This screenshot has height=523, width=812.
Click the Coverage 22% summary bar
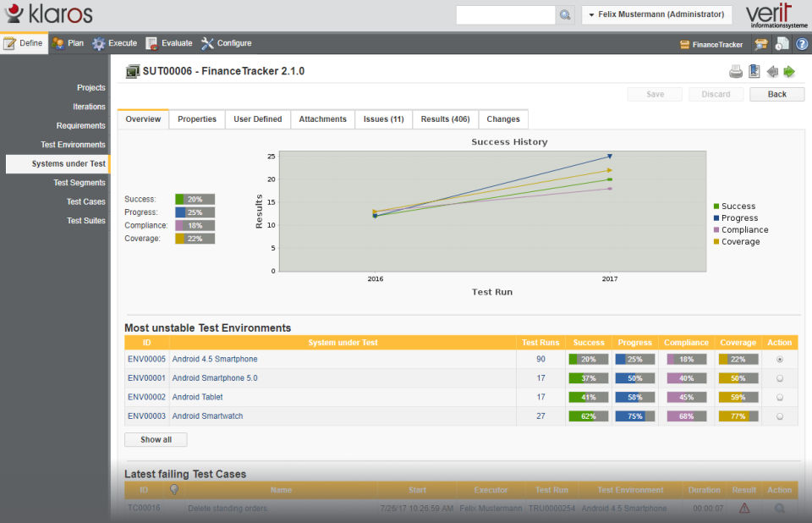tap(195, 239)
